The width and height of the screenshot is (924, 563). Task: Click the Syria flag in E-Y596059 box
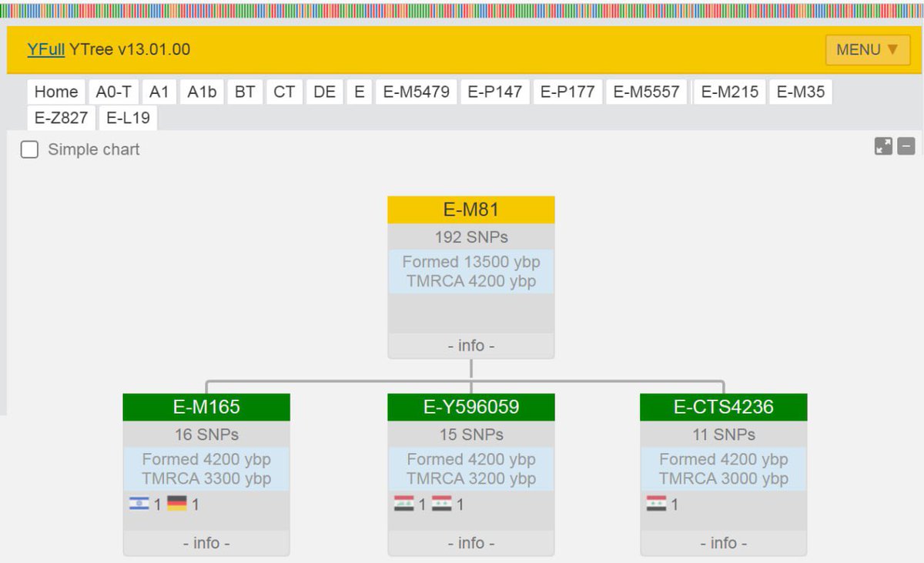(442, 504)
